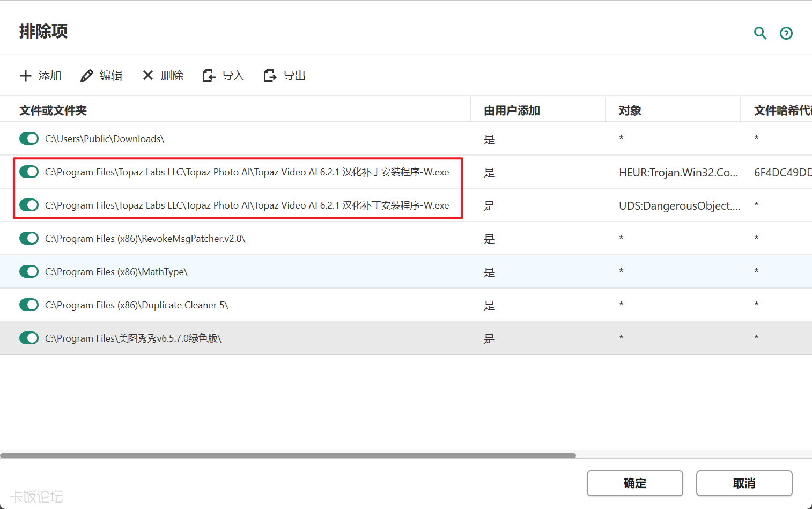The width and height of the screenshot is (812, 509).
Task: Click 是 in the 美图秀秀 row
Action: pos(489,338)
